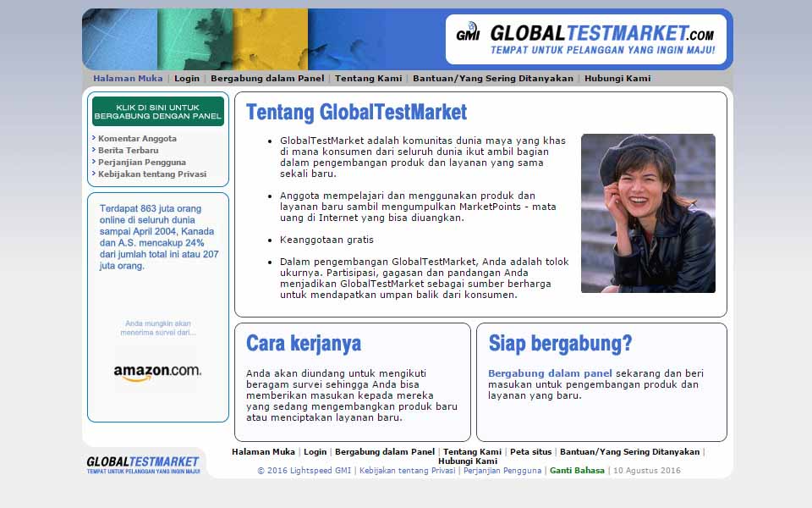Go to Halaman Muka in top navigation
This screenshot has width=812, height=508.
click(128, 78)
